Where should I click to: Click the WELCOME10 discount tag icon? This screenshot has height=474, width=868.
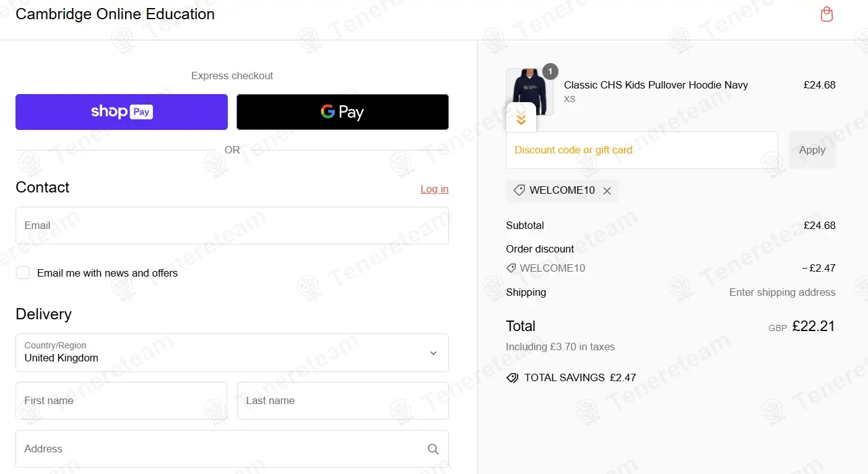coord(519,191)
